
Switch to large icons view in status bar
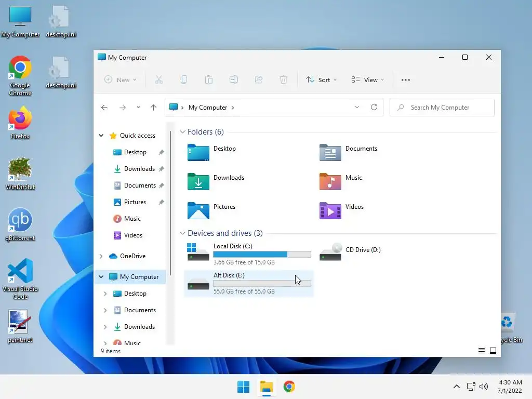[x=493, y=351]
